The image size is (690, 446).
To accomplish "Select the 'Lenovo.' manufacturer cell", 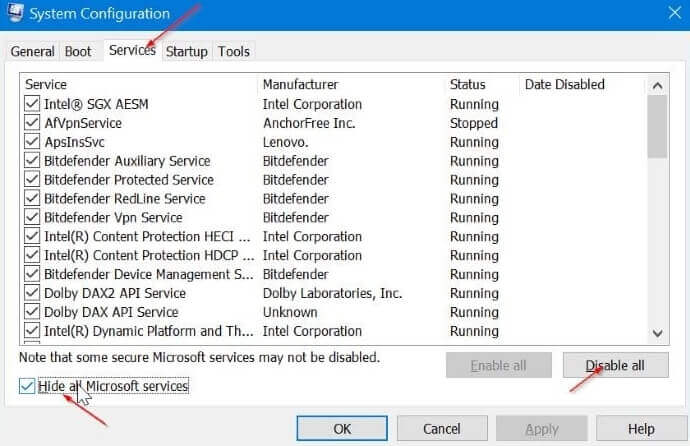I will pyautogui.click(x=286, y=142).
